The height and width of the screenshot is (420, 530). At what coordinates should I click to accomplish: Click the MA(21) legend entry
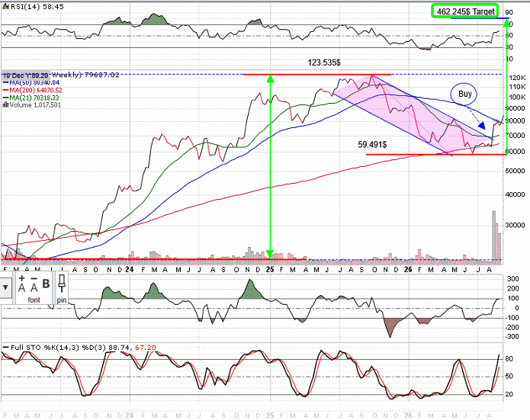click(x=31, y=98)
